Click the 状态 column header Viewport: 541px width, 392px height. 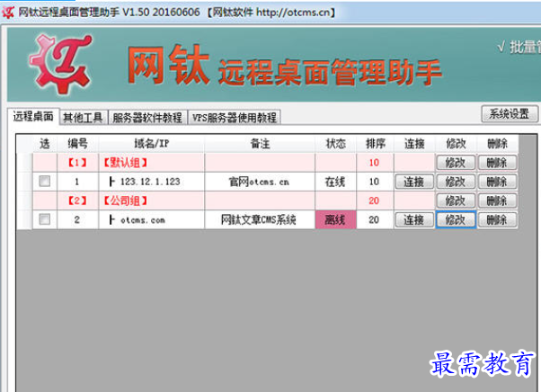[336, 144]
